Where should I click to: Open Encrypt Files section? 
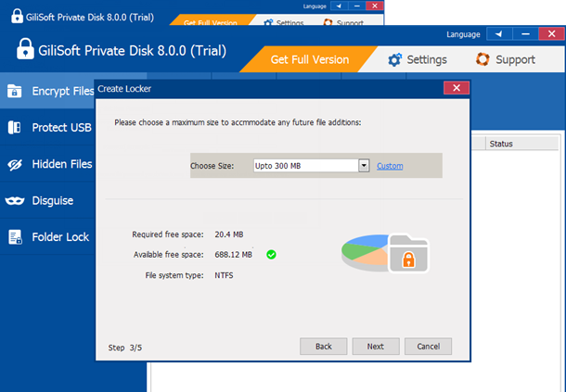tap(47, 91)
